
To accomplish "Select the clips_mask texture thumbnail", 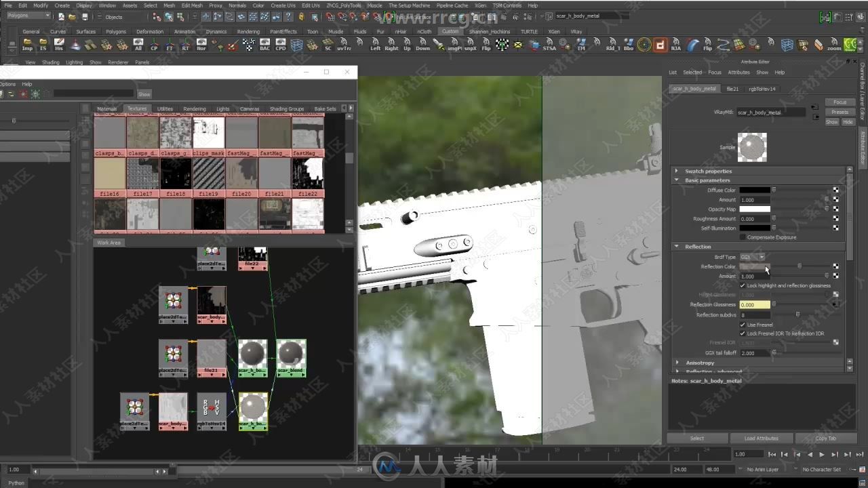I will point(208,136).
